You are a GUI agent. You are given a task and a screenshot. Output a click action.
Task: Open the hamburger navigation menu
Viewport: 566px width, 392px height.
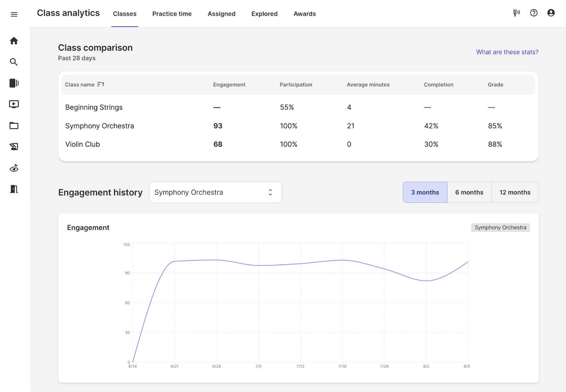(x=14, y=15)
